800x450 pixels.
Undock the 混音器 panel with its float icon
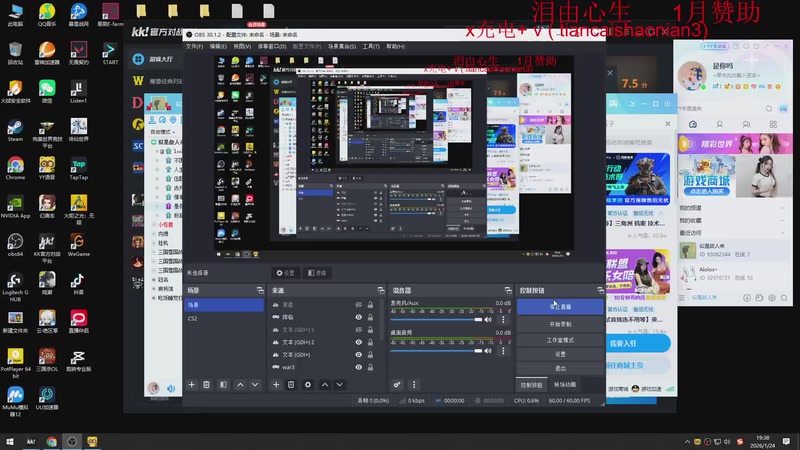(508, 290)
